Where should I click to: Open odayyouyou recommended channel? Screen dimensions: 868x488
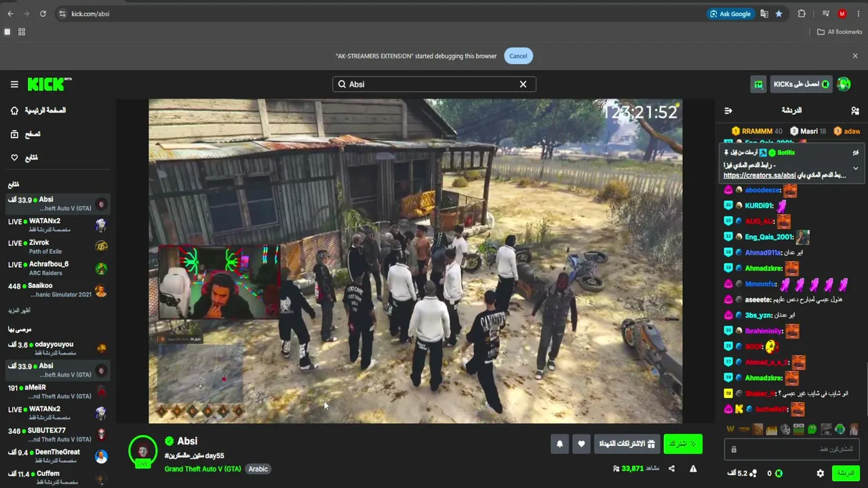click(58, 348)
